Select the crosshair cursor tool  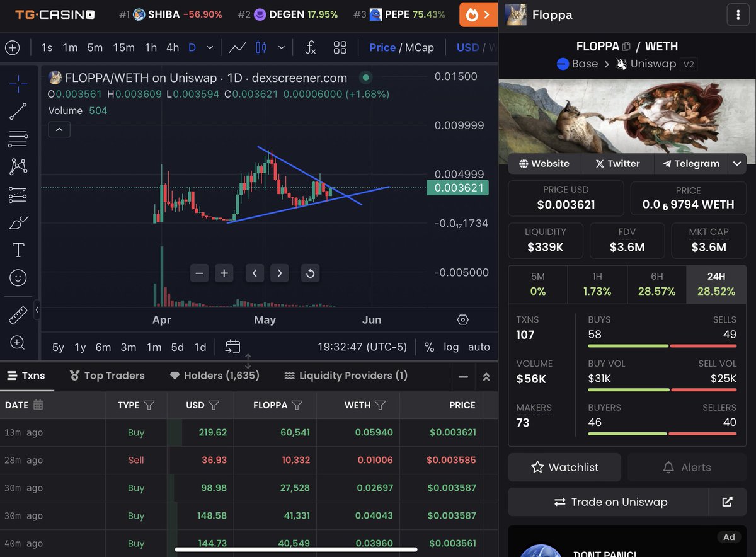pos(18,83)
